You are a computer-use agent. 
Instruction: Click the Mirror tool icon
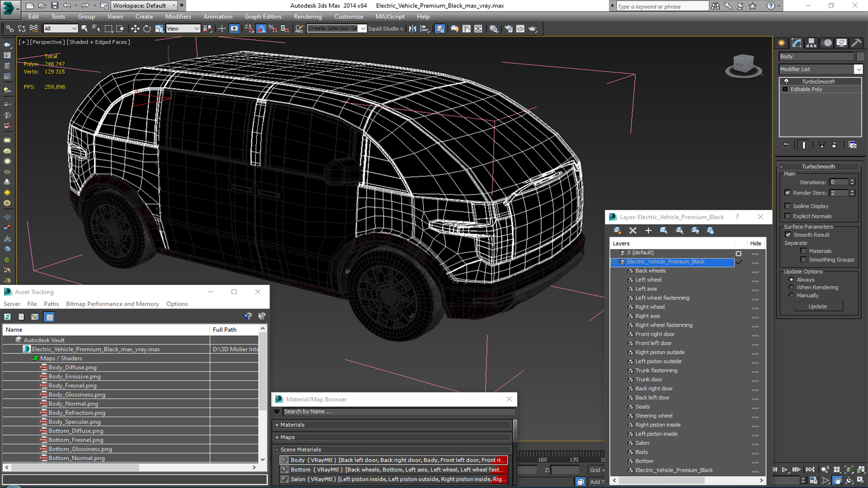pyautogui.click(x=412, y=28)
